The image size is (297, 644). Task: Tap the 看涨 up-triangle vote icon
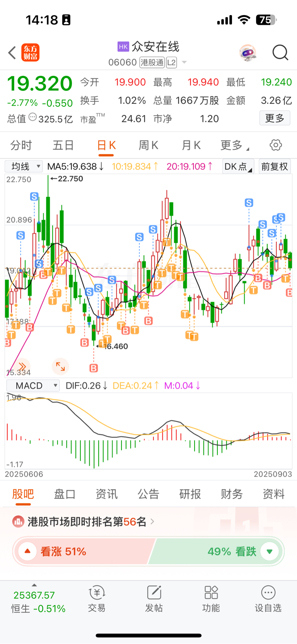point(27,551)
